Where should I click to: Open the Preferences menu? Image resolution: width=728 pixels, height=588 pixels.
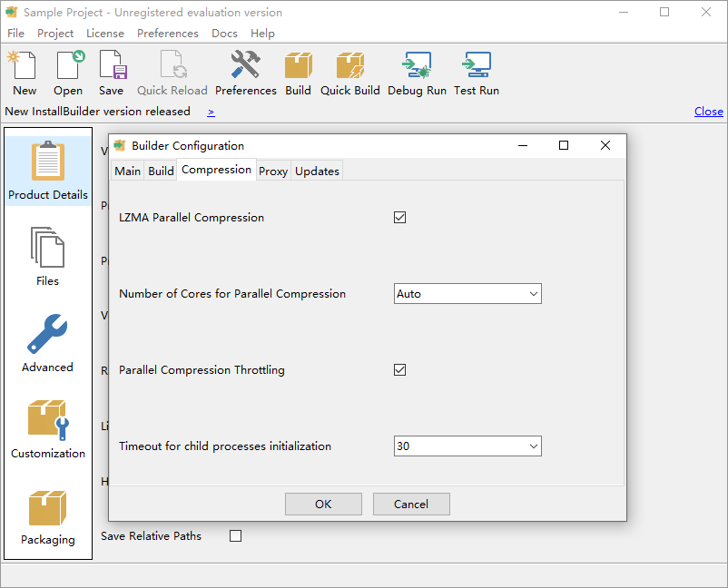point(168,34)
